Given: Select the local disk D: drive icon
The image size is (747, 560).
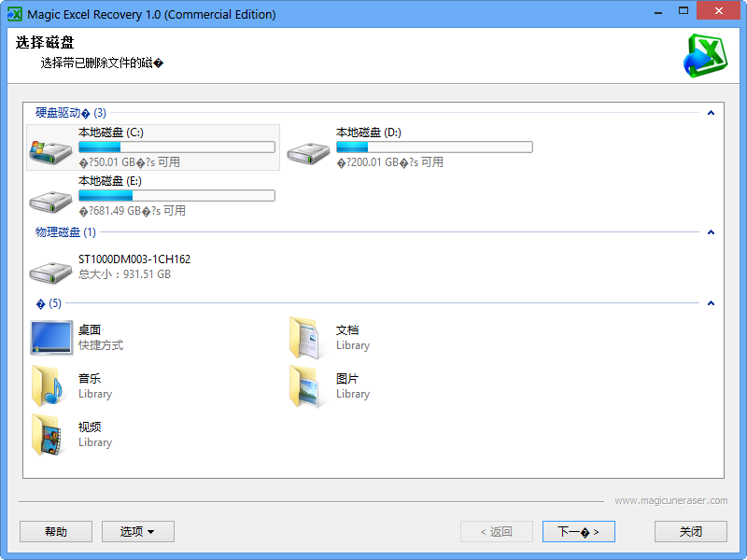Looking at the screenshot, I should pyautogui.click(x=308, y=153).
